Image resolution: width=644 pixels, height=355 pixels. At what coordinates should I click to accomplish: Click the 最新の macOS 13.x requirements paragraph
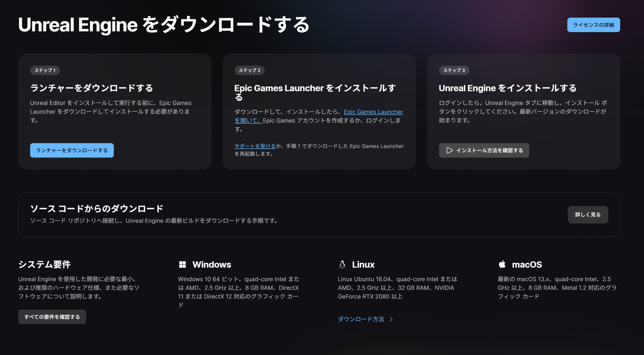[x=557, y=288]
